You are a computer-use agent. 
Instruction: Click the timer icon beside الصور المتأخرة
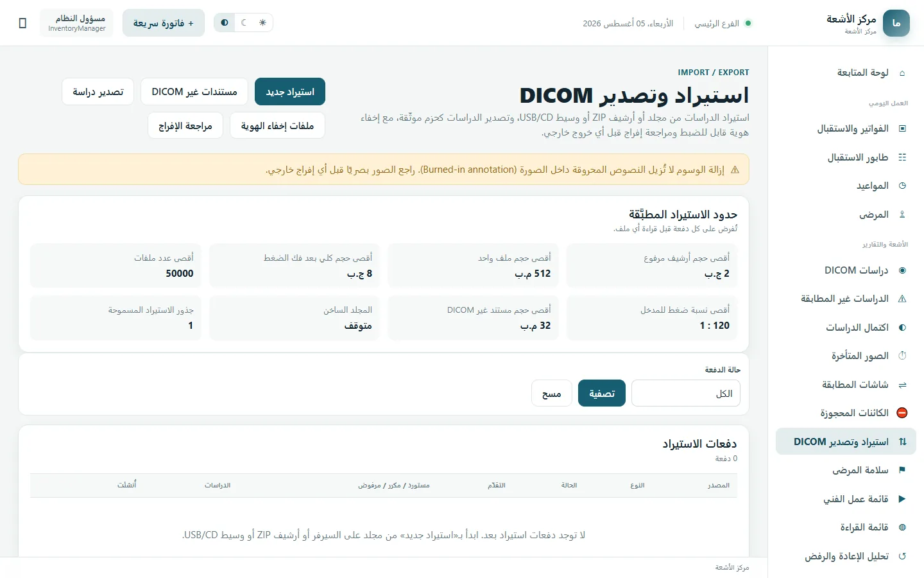902,356
